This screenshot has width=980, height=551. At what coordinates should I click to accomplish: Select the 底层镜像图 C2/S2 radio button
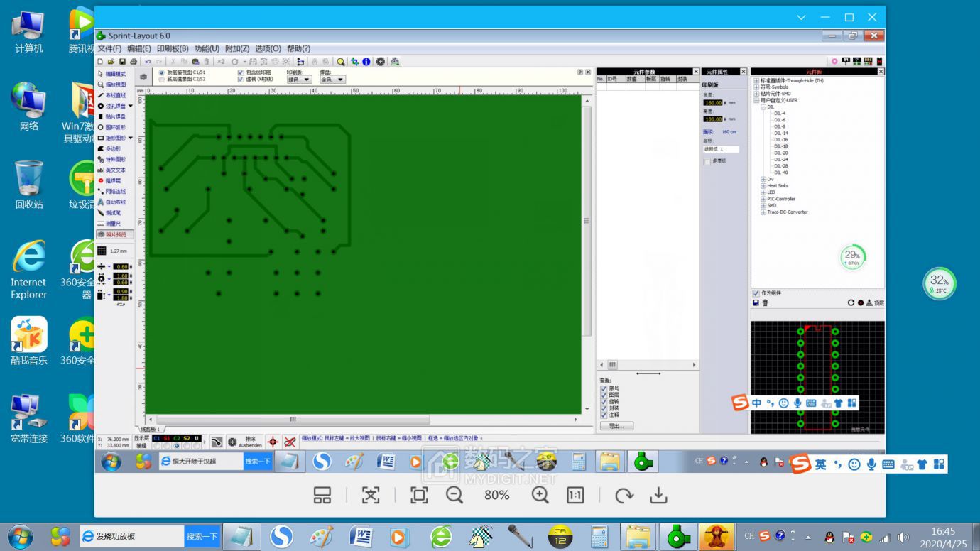[x=161, y=80]
